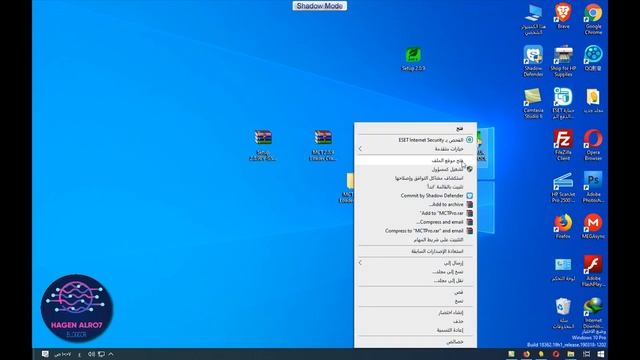640x360 pixels.
Task: Click the Shadow Mode button at top
Action: pos(320,6)
